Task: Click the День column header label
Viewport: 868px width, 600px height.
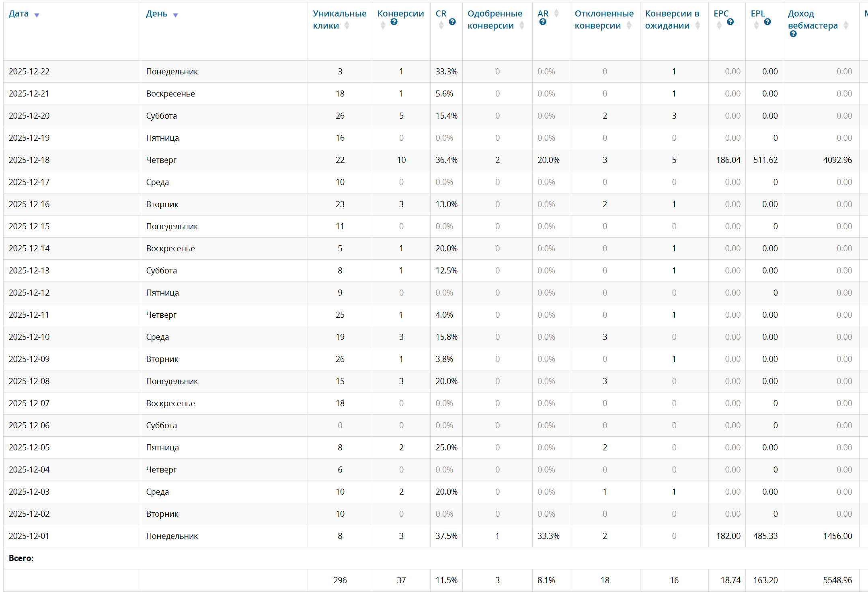Action: [x=157, y=14]
